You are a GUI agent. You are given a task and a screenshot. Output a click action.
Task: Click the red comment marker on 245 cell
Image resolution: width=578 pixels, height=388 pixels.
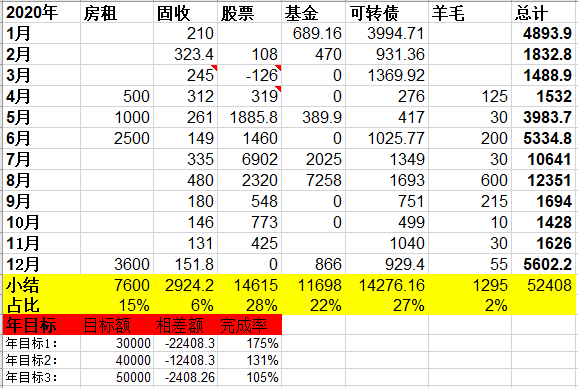214,68
